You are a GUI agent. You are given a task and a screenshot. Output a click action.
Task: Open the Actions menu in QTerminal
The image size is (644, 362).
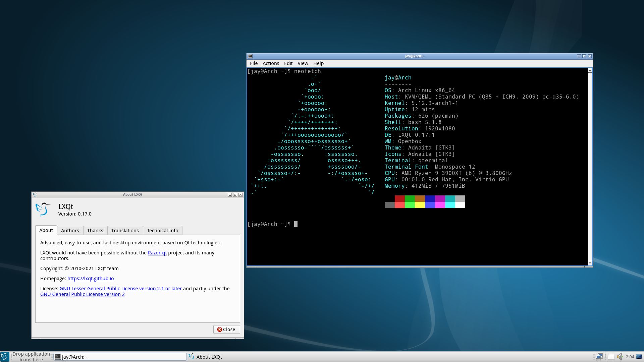coord(271,63)
